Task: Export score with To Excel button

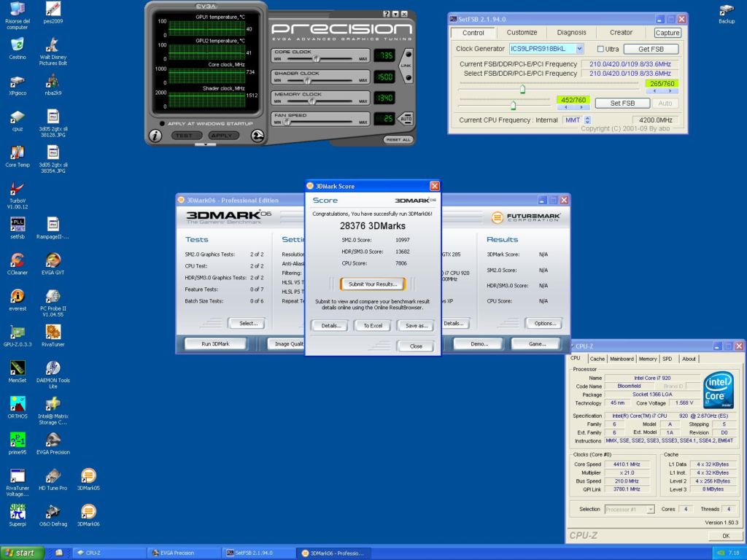Action: click(x=373, y=326)
